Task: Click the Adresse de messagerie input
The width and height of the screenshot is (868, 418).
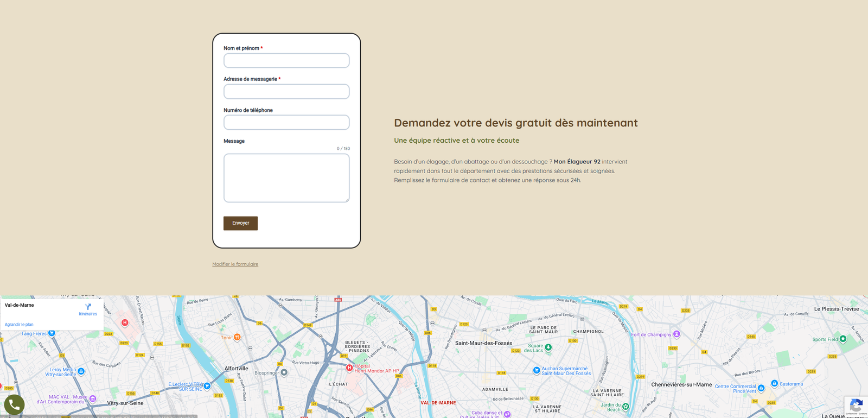Action: (286, 92)
